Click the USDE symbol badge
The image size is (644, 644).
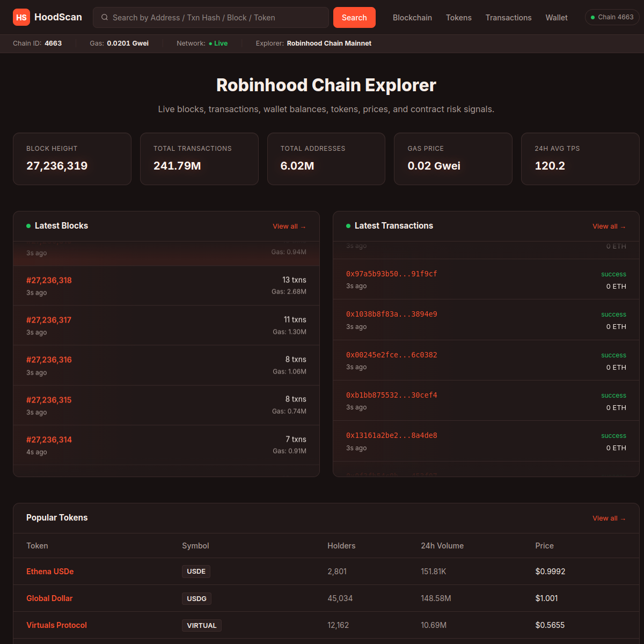(x=196, y=572)
